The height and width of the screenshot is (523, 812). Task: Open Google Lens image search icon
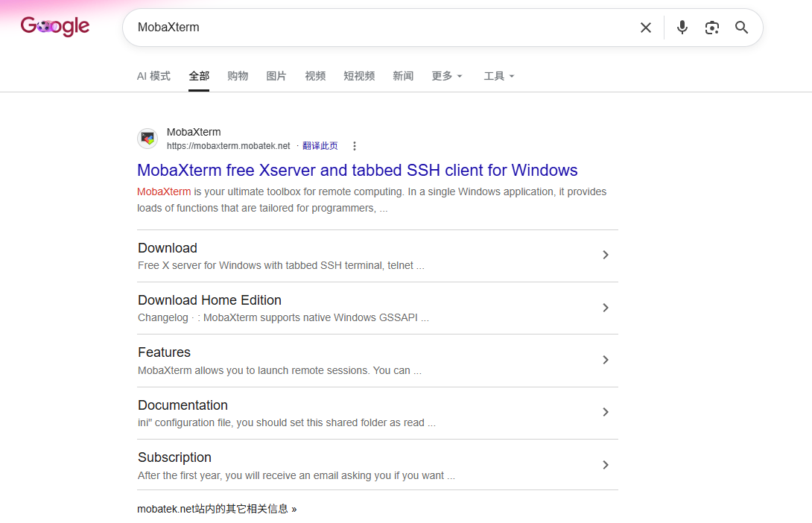(x=712, y=28)
